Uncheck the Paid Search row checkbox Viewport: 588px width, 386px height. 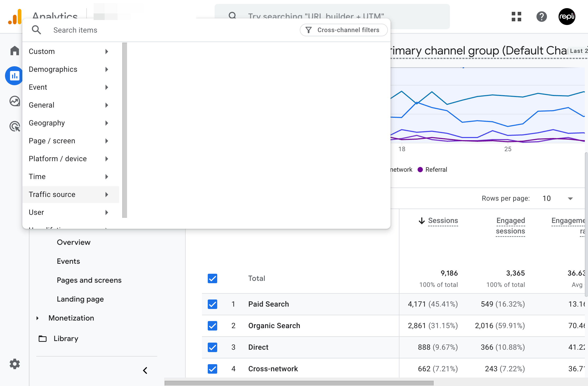tap(212, 304)
